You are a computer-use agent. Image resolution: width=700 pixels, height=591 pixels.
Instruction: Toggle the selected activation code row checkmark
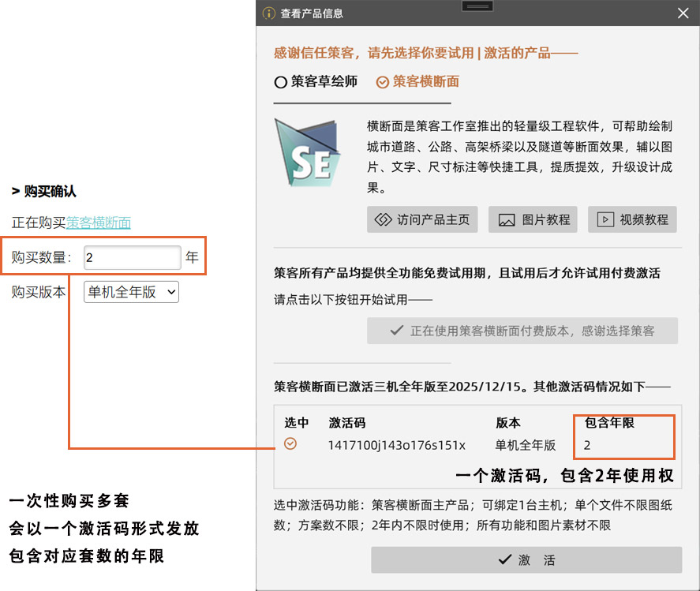[x=290, y=443]
